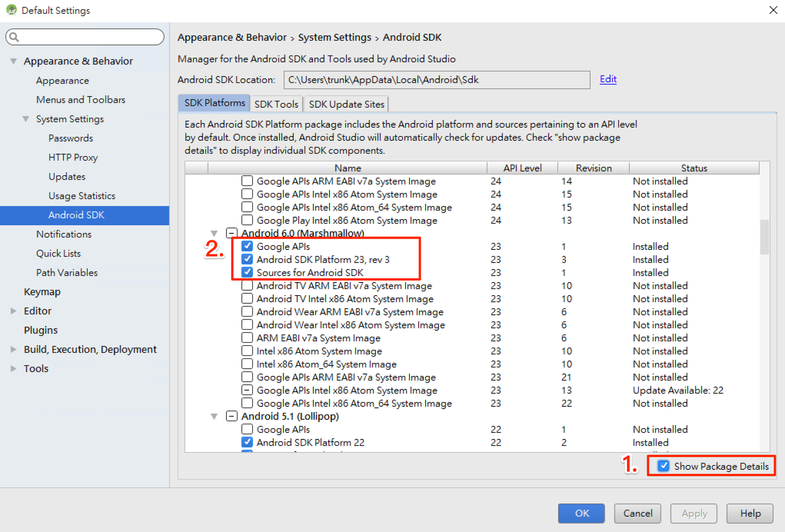
Task: Click the Apply button
Action: (694, 513)
